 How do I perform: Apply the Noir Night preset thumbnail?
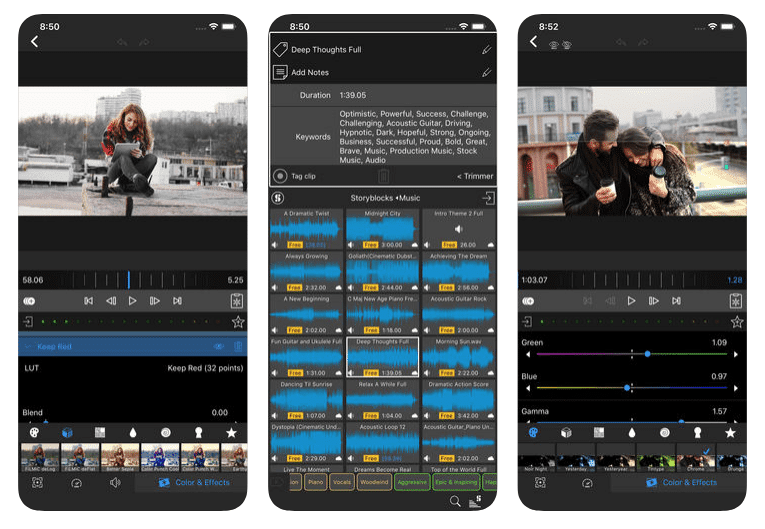tap(537, 458)
